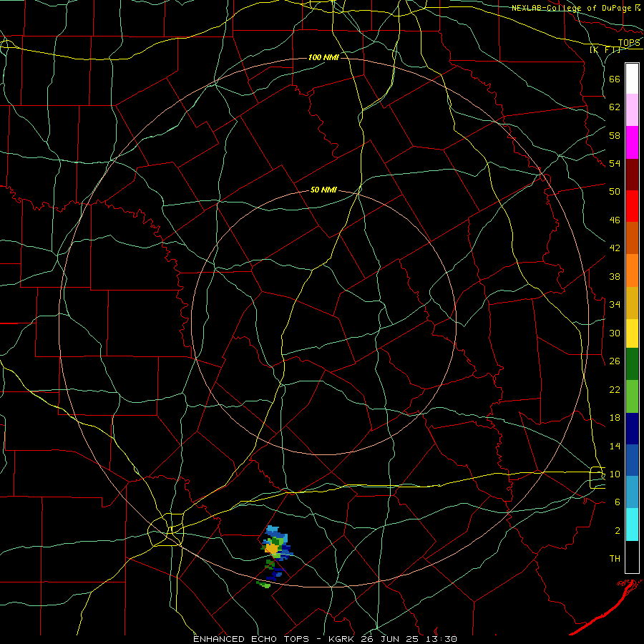Click the '26 JUN 25 13:30' timestamp
This screenshot has width=644, height=644.
[409, 639]
